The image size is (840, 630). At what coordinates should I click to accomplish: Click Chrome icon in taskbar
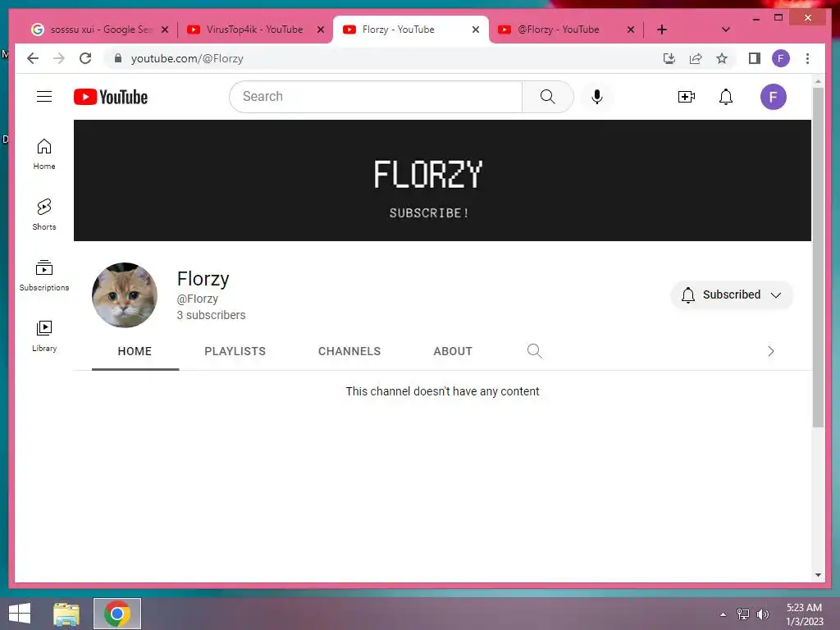point(117,614)
